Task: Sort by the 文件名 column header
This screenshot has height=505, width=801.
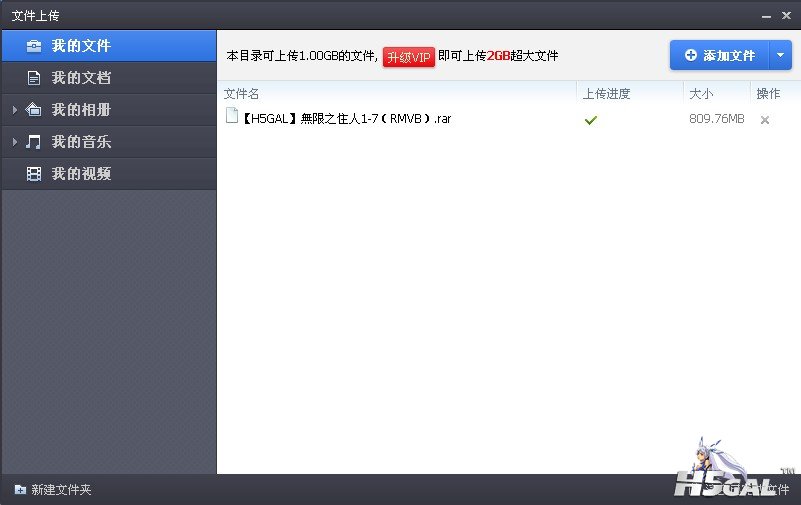Action: point(242,94)
